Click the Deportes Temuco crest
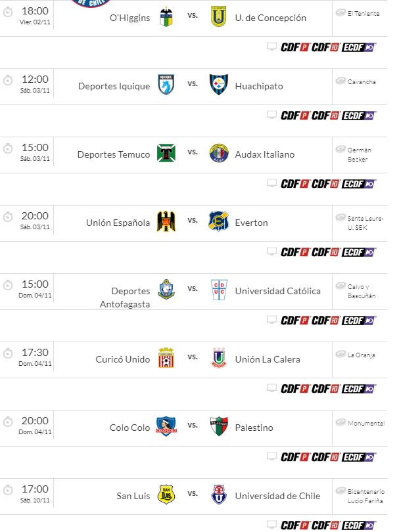This screenshot has width=399, height=532. (166, 154)
